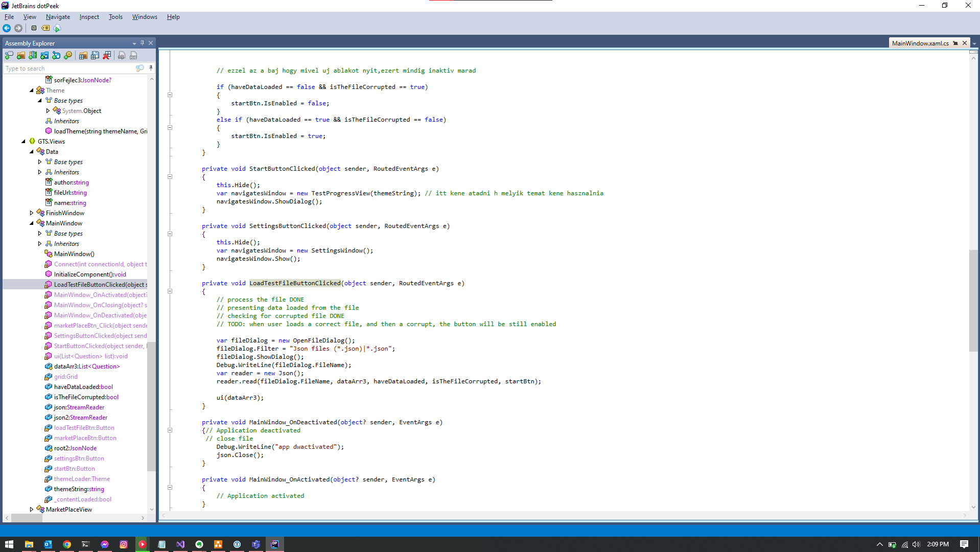Toggle the hash tag icon in toolbar
980x552 pixels.
click(x=45, y=28)
